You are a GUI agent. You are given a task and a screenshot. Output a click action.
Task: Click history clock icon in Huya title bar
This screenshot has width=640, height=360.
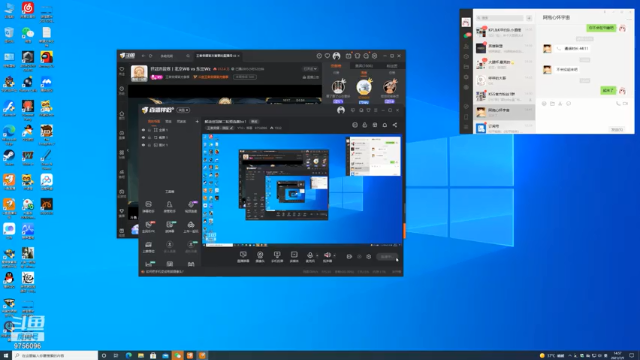tap(319, 56)
